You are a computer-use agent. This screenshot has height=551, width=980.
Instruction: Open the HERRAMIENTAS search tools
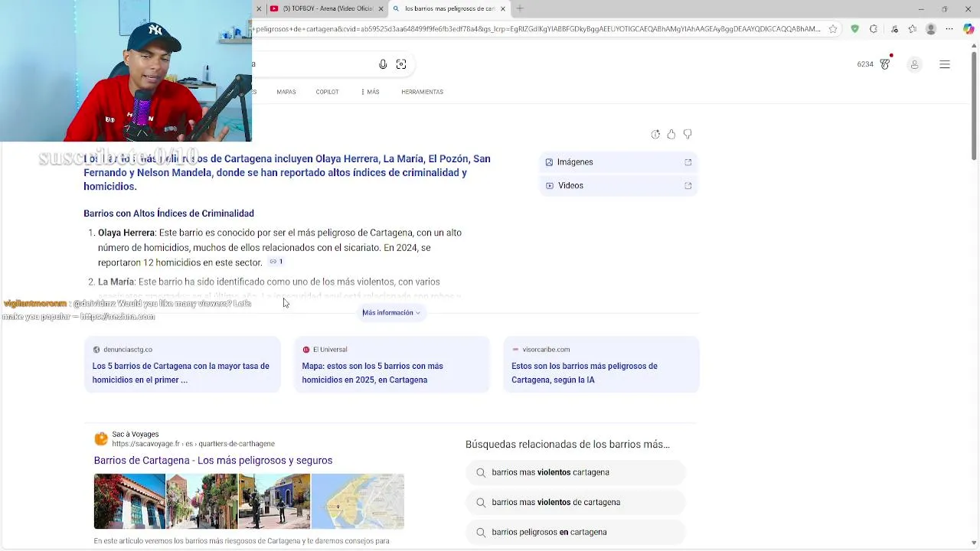[422, 92]
